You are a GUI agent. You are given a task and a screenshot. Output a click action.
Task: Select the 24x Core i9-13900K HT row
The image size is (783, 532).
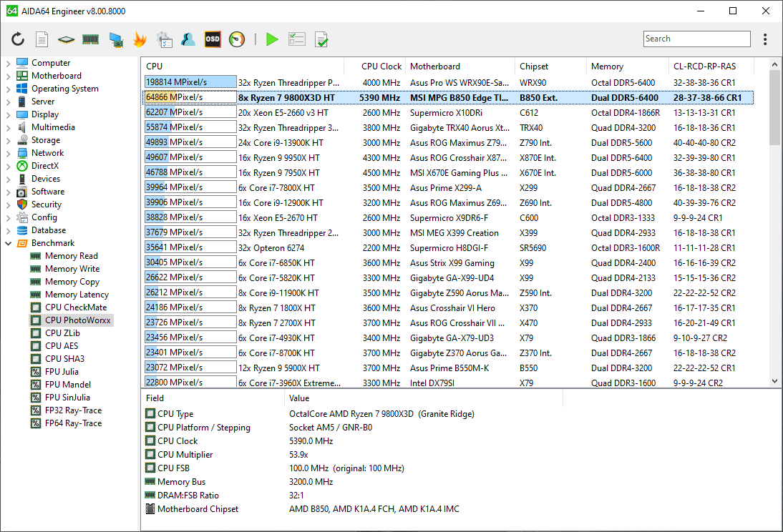pos(449,143)
